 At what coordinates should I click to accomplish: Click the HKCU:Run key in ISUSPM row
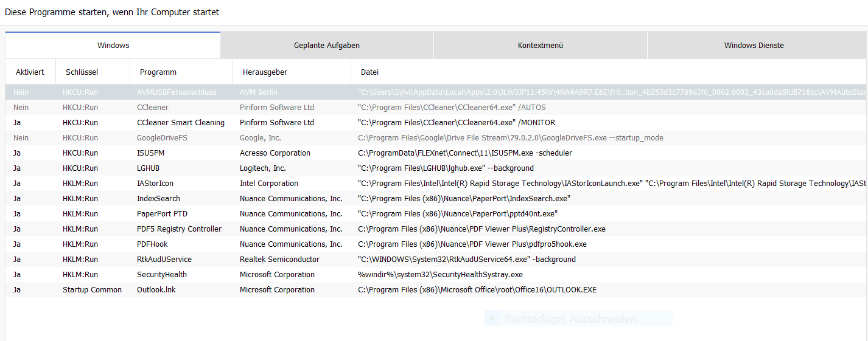pyautogui.click(x=80, y=153)
